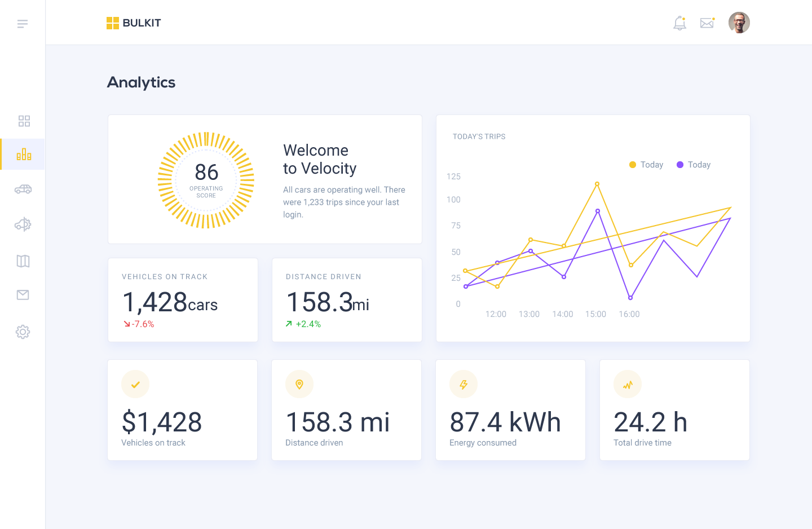Click the car with gear sidebar icon
This screenshot has height=529, width=812.
[23, 224]
